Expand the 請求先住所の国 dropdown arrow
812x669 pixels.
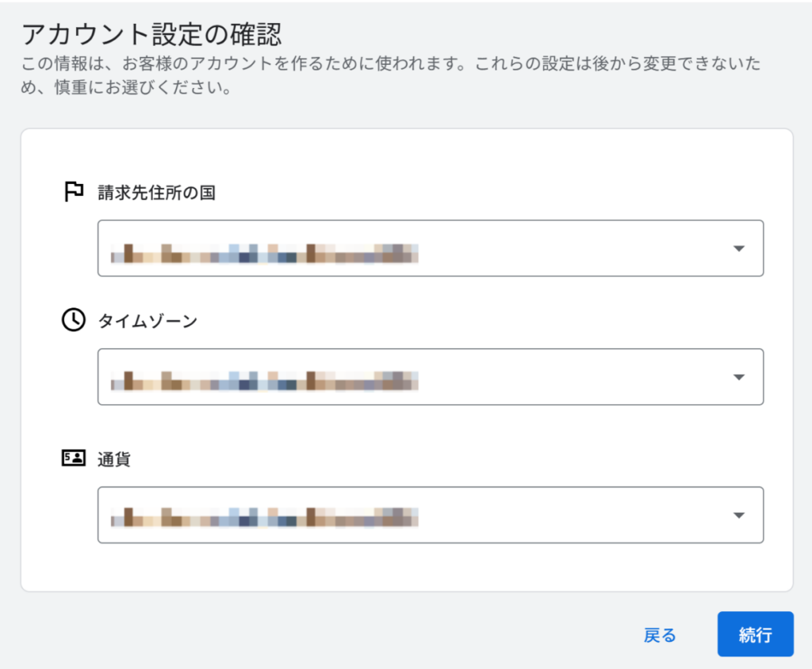(738, 248)
